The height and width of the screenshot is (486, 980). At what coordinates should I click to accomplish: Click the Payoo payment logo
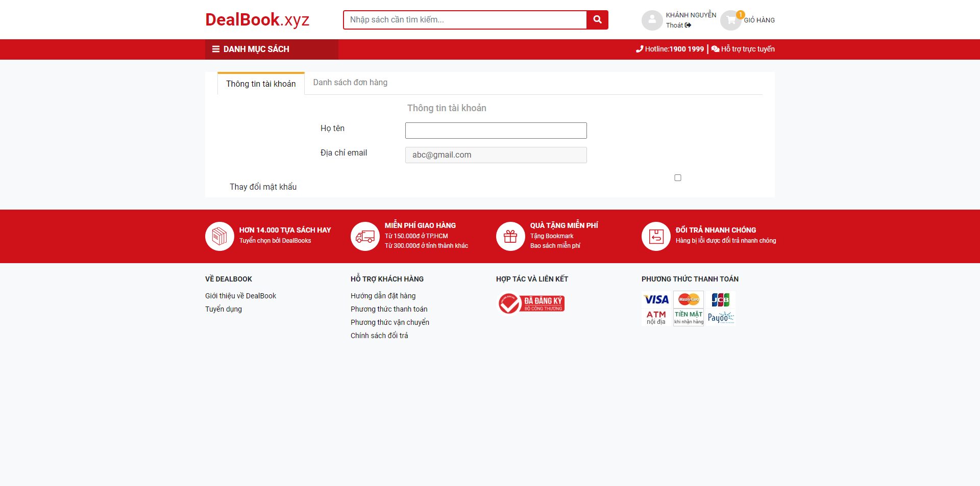pyautogui.click(x=721, y=318)
